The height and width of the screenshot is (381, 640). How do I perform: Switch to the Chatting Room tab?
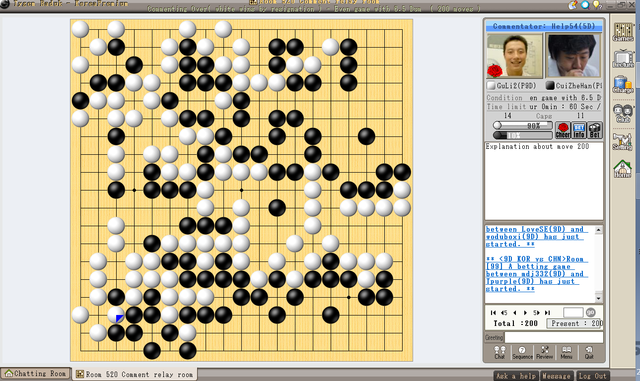pyautogui.click(x=36, y=374)
